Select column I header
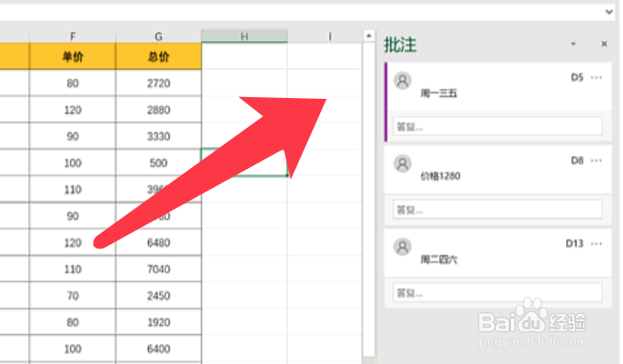The image size is (623, 364). click(x=330, y=37)
